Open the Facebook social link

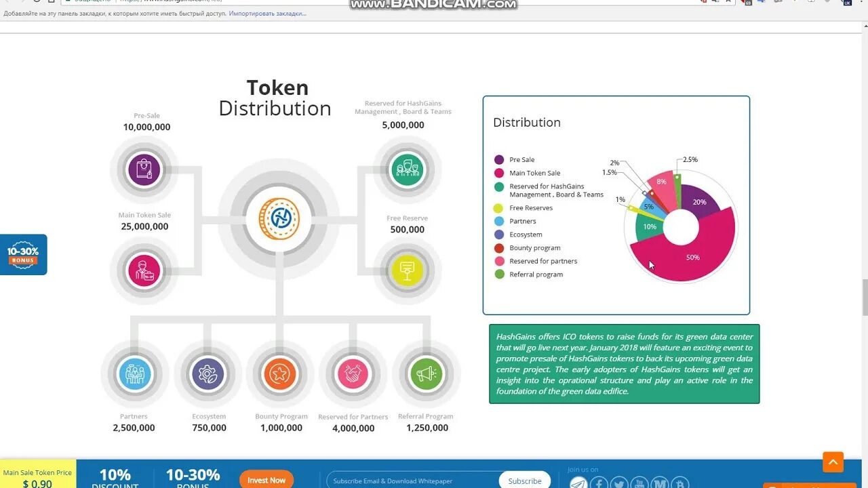(x=599, y=483)
